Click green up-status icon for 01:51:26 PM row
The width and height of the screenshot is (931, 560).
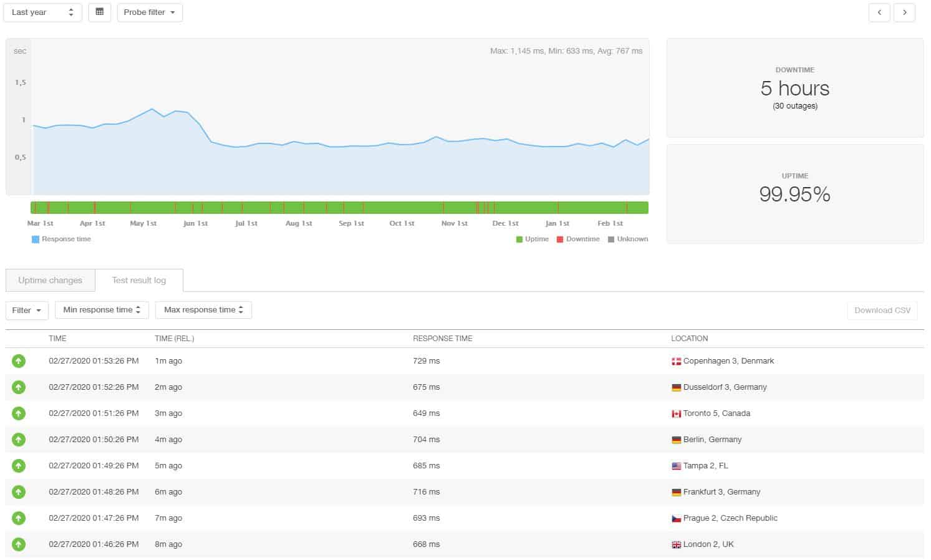[x=19, y=413]
